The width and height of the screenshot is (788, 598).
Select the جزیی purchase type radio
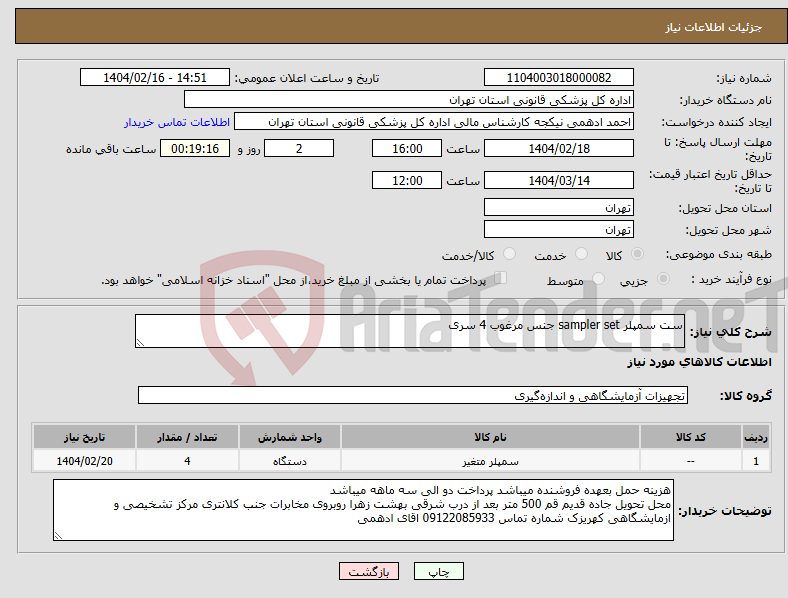click(x=663, y=278)
